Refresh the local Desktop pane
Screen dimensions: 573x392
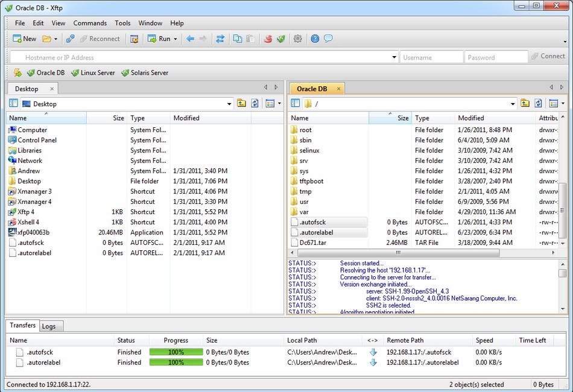(x=255, y=103)
